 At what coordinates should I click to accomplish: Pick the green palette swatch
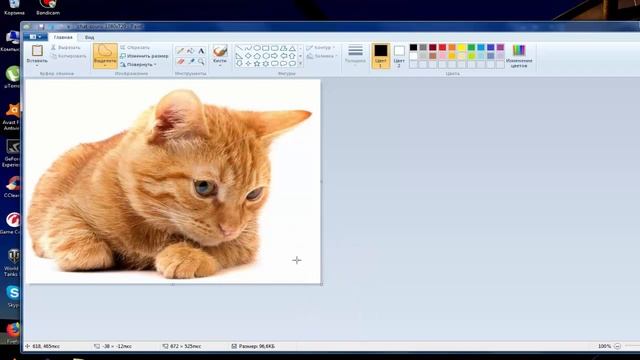(x=471, y=47)
